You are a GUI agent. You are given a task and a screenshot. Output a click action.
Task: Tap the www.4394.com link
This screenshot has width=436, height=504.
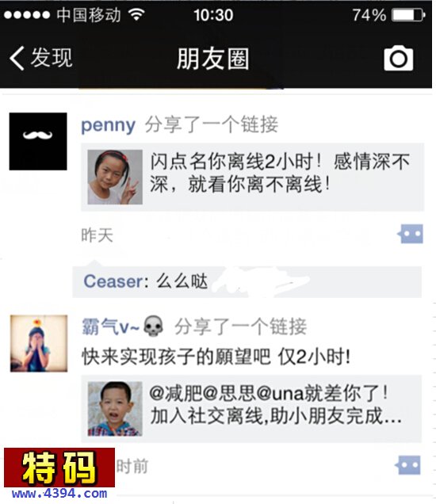pyautogui.click(x=59, y=494)
